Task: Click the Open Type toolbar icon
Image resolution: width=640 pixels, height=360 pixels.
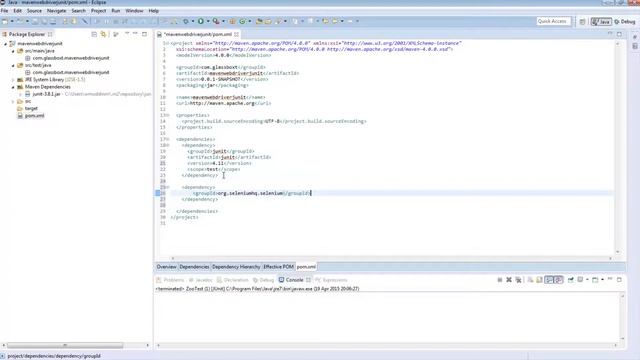Action: click(x=259, y=21)
